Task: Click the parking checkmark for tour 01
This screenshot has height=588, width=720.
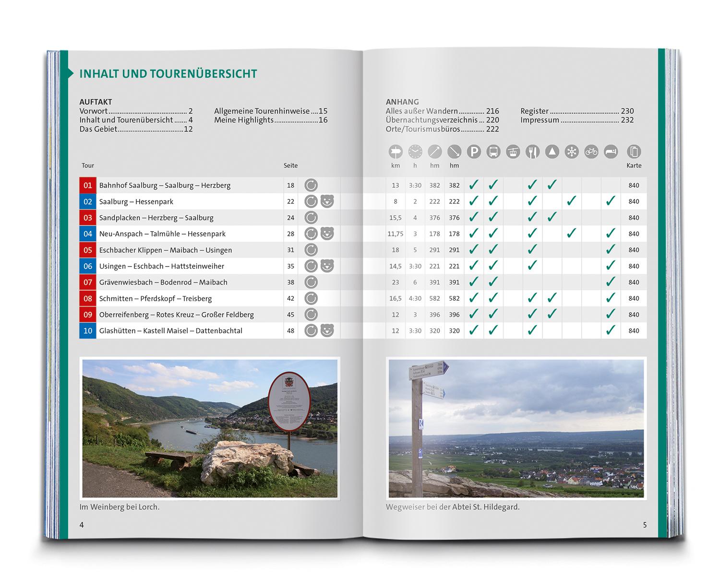Action: point(474,185)
